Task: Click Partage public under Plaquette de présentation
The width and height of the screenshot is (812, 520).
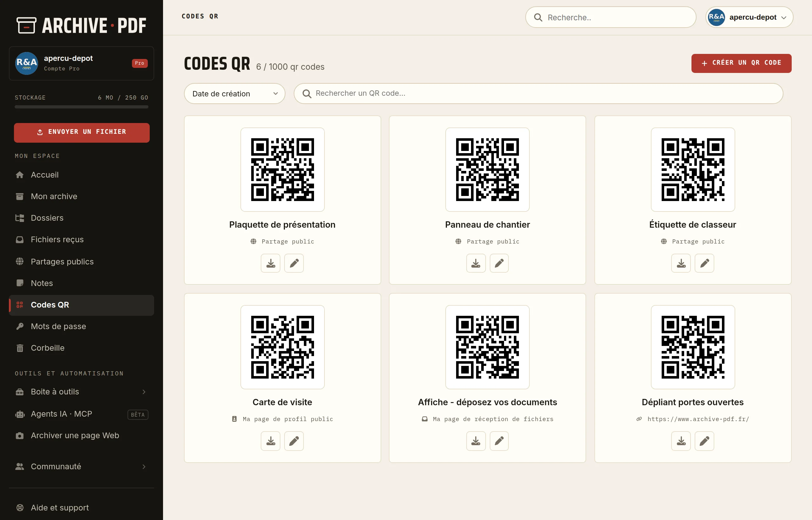Action: click(288, 241)
